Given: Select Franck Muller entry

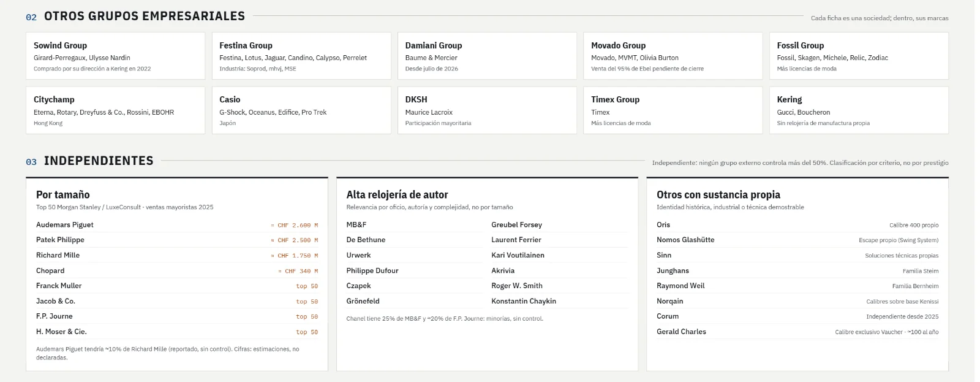Looking at the screenshot, I should 59,286.
